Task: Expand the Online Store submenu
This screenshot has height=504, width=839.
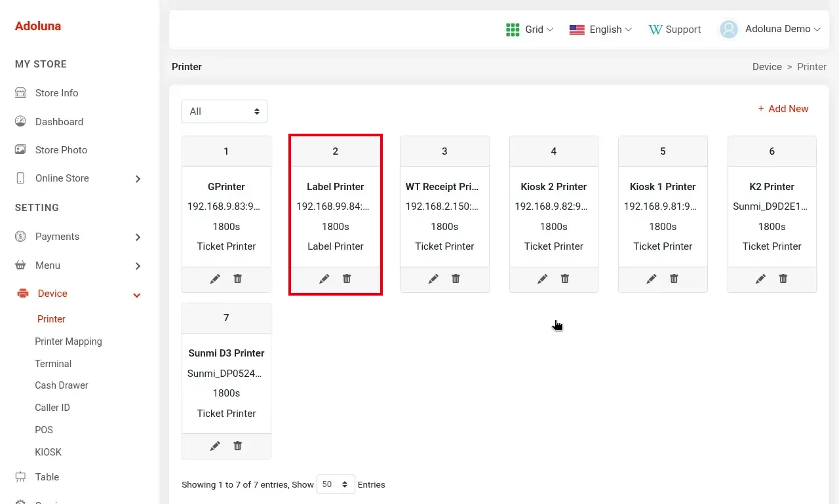Action: 138,178
